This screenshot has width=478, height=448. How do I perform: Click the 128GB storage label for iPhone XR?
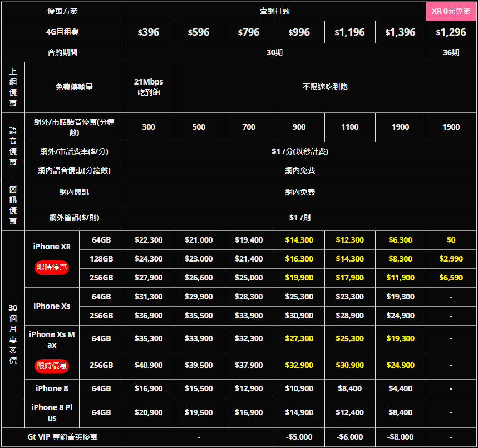(101, 259)
